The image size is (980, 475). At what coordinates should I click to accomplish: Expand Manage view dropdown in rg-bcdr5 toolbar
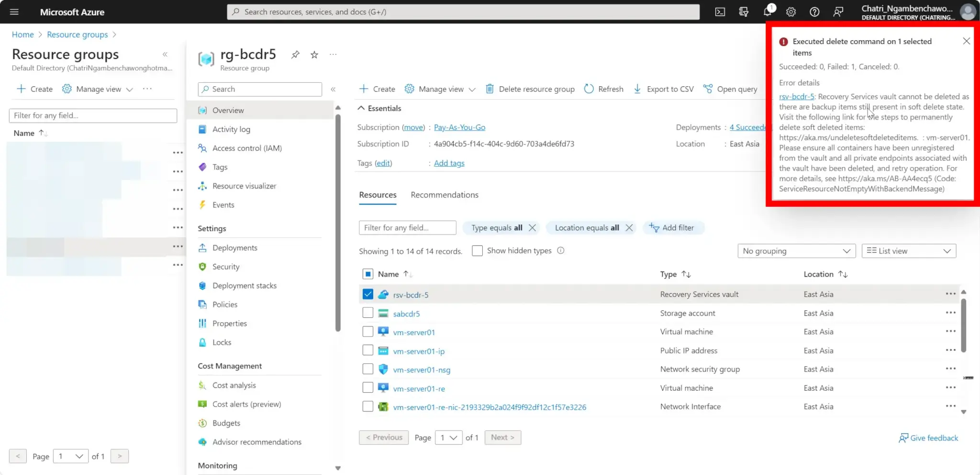440,89
